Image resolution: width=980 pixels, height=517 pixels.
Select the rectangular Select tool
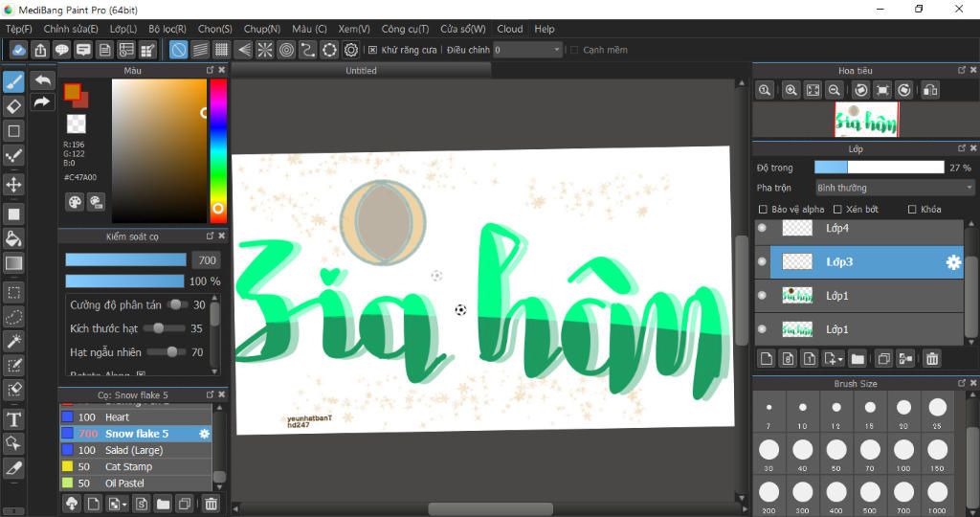click(13, 292)
